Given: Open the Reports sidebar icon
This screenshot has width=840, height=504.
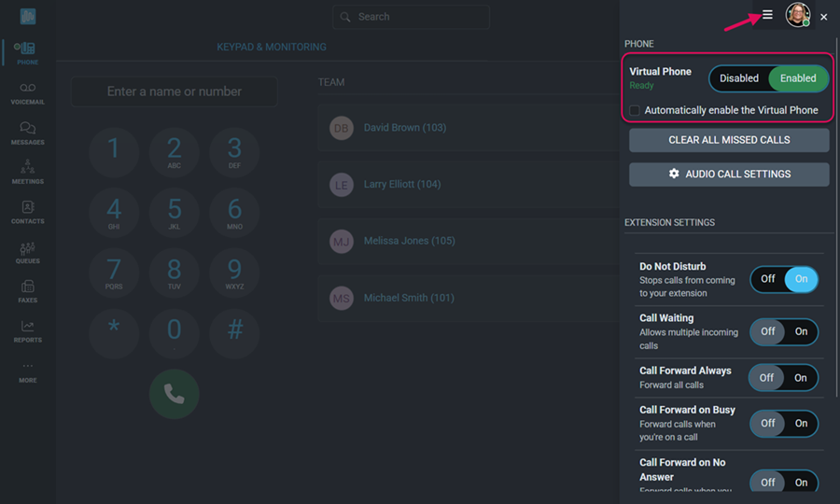Looking at the screenshot, I should [27, 330].
